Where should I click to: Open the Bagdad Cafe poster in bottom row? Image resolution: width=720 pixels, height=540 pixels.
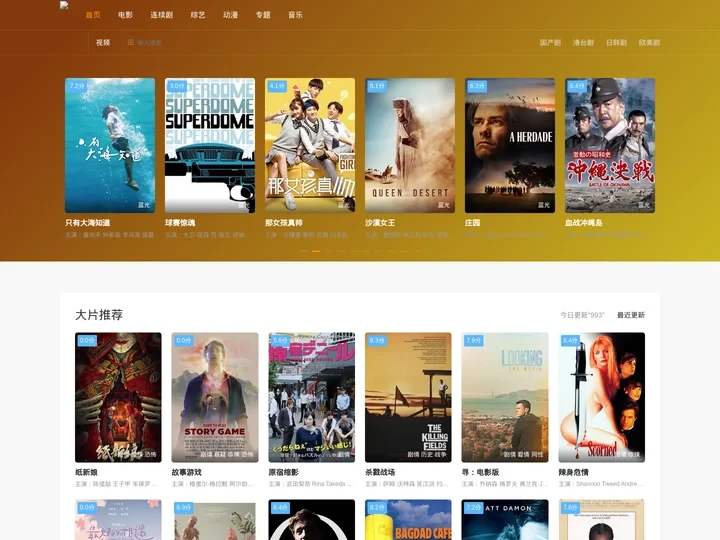click(408, 520)
